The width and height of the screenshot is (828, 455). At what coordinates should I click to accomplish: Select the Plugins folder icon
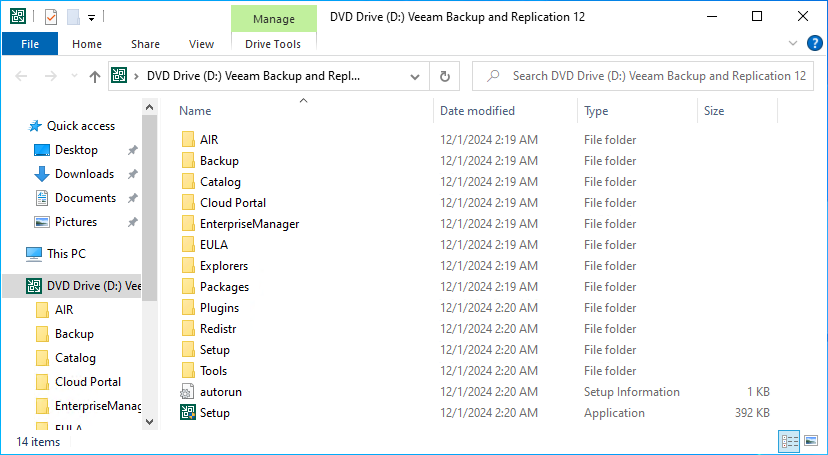(188, 308)
